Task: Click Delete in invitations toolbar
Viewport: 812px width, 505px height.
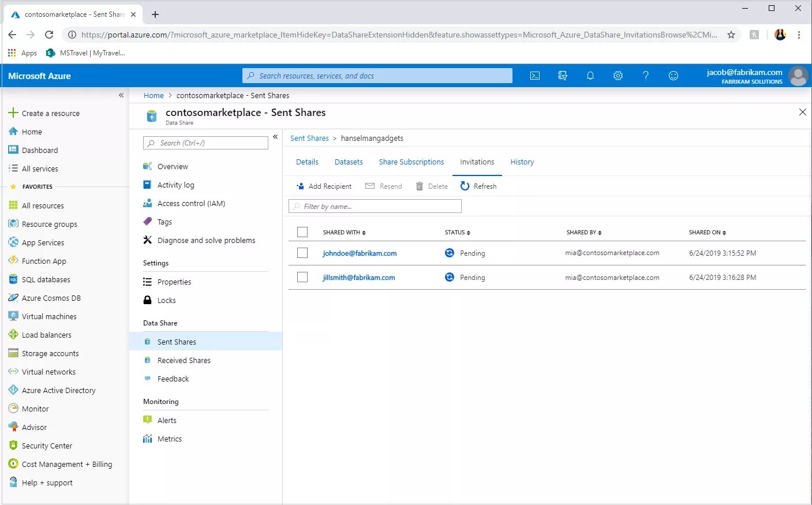Action: (432, 186)
